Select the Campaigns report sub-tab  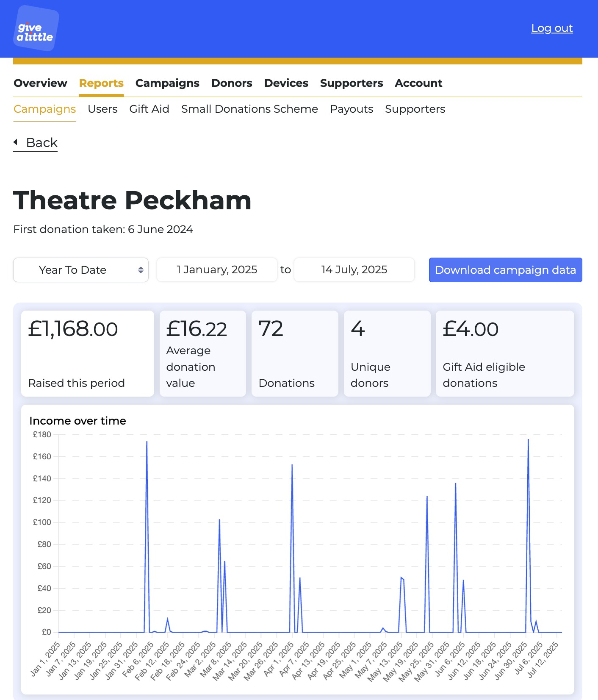(44, 109)
